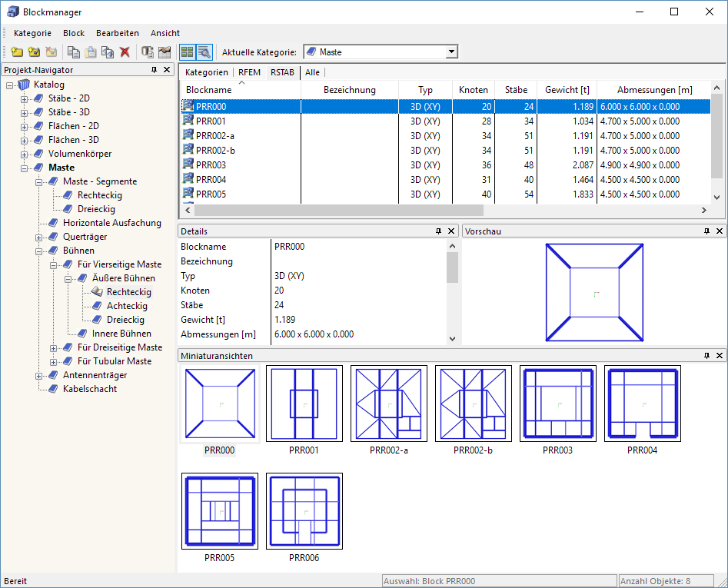Collapse the Maste - Segmente node
Image resolution: width=728 pixels, height=588 pixels.
point(39,182)
